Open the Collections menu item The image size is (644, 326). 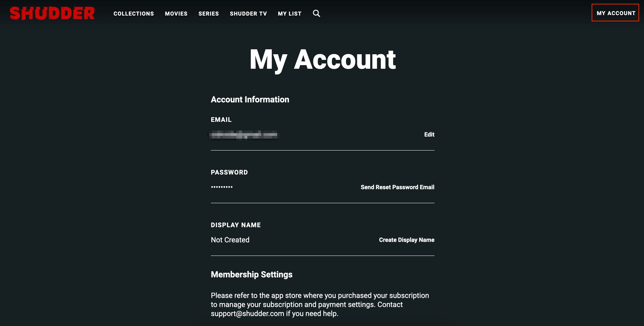(x=134, y=14)
